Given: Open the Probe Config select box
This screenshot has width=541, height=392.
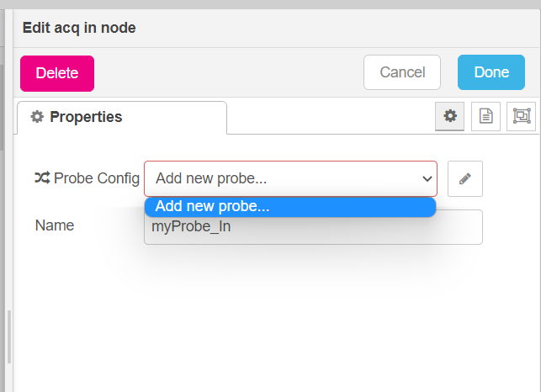Looking at the screenshot, I should pyautogui.click(x=290, y=178).
